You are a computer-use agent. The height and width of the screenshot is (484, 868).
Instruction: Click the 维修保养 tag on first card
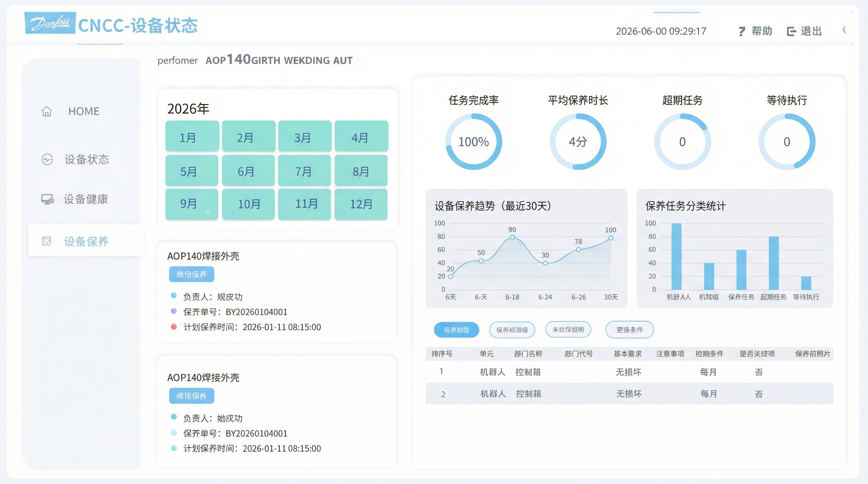tap(191, 274)
